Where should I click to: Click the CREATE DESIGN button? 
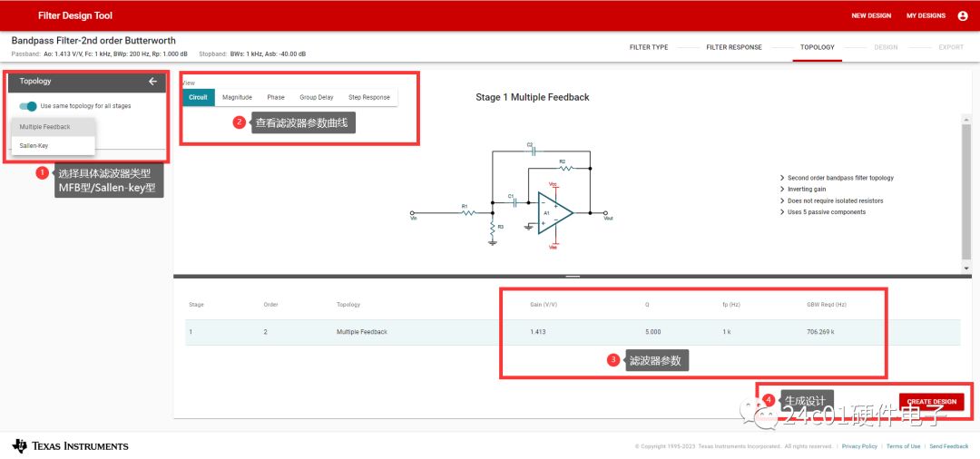pyautogui.click(x=931, y=402)
